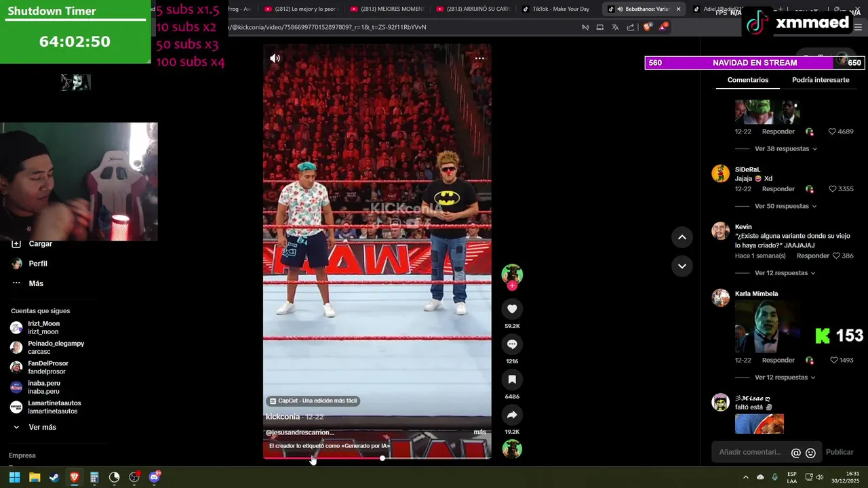This screenshot has height=488, width=868.
Task: Like SiDeRaL's comment heart icon
Action: tap(832, 189)
